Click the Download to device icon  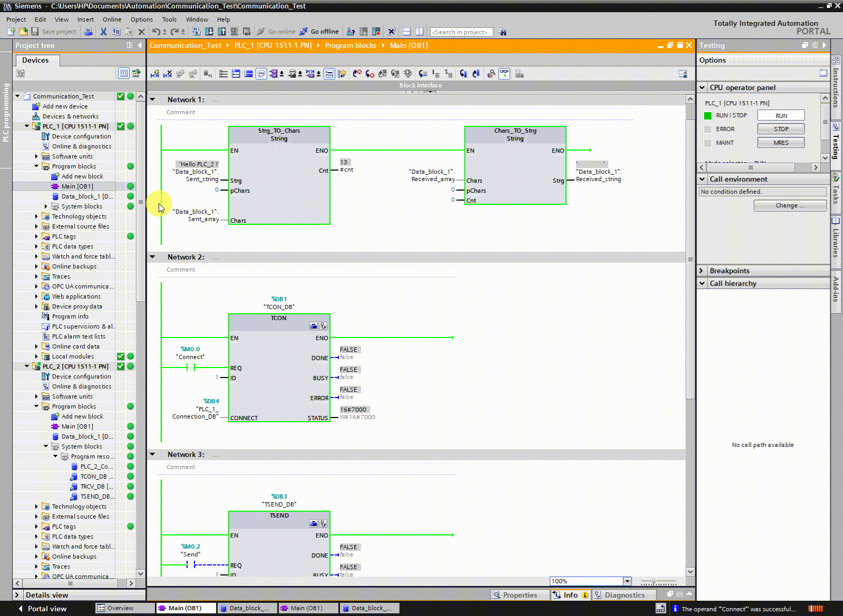pyautogui.click(x=209, y=32)
